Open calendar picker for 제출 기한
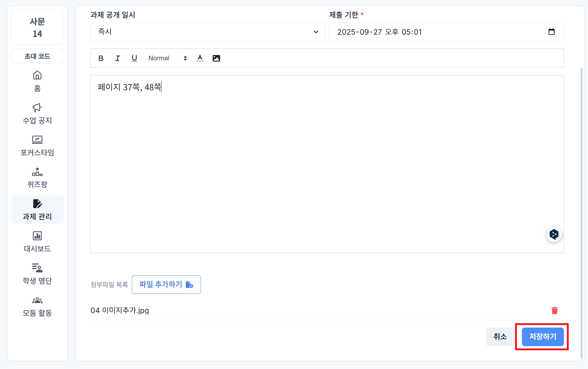 click(551, 32)
